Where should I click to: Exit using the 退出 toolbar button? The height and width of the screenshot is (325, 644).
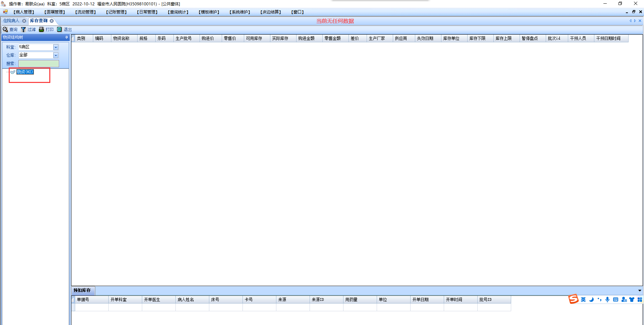[x=64, y=30]
